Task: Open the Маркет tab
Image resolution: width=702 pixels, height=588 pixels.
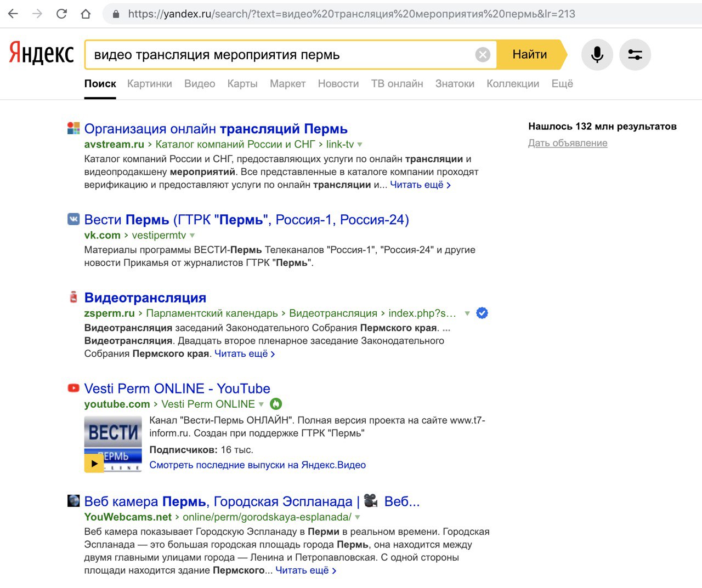Action: coord(287,83)
